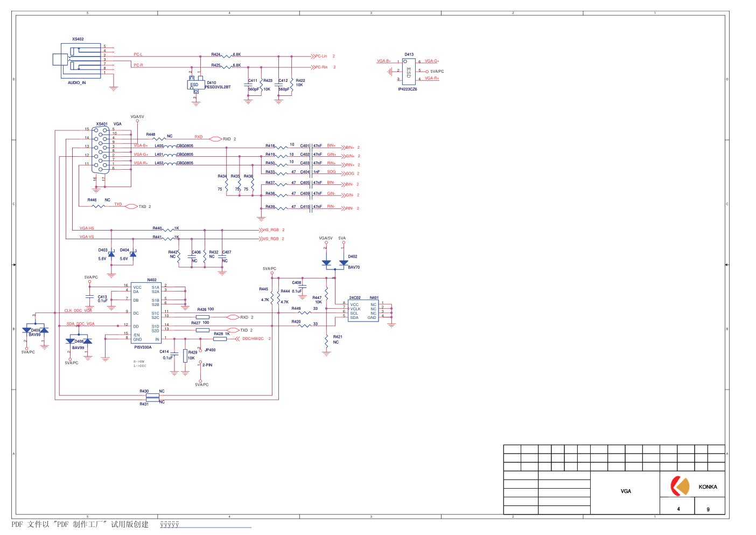Click the R420 resistor label
Screen dimensions: 756x535
coord(296,322)
